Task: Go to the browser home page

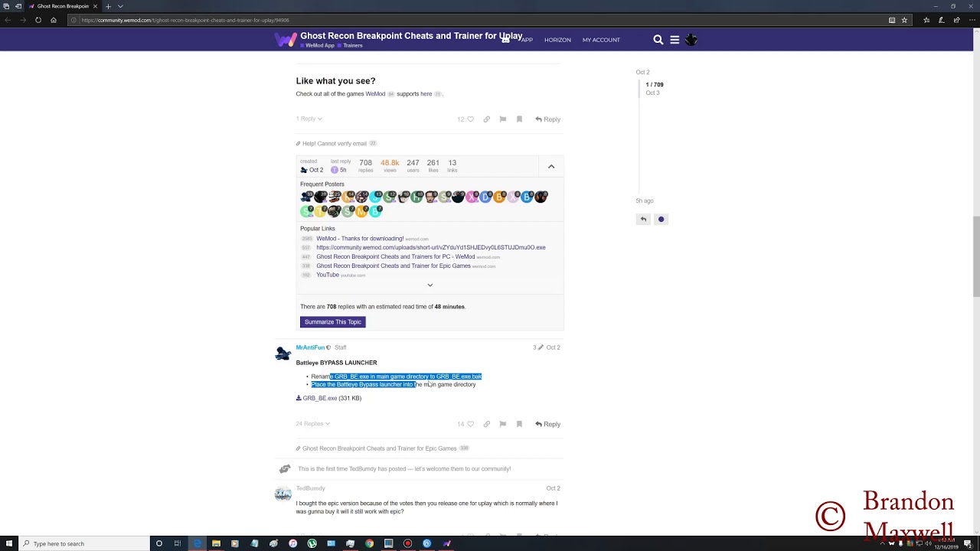Action: (53, 20)
